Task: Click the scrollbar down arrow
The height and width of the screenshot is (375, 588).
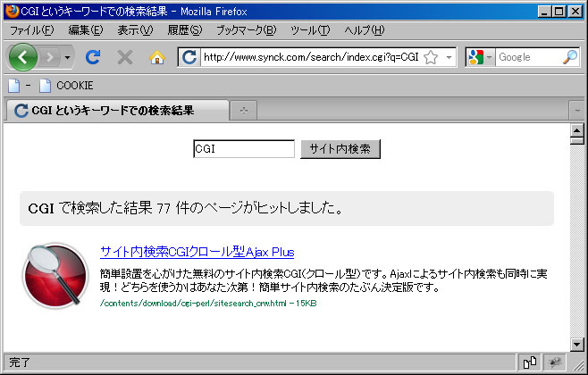Action: (x=576, y=345)
